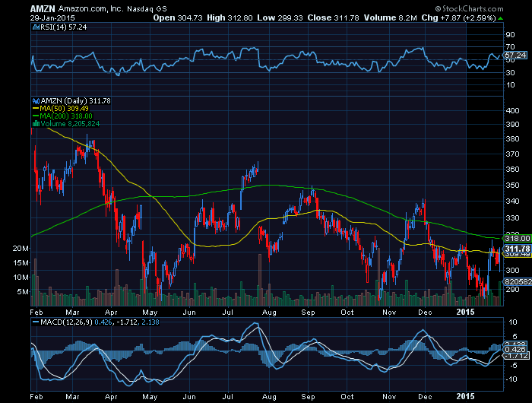Click the 318.00 MA(200) price tag
This screenshot has width=532, height=403.
(x=517, y=238)
